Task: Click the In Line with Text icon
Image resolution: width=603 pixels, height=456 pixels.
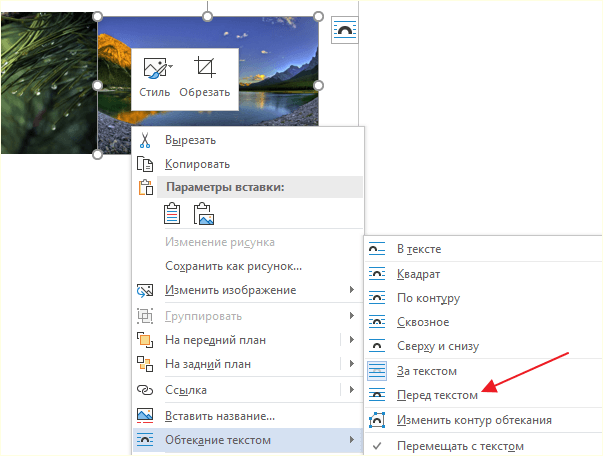Action: tap(377, 249)
